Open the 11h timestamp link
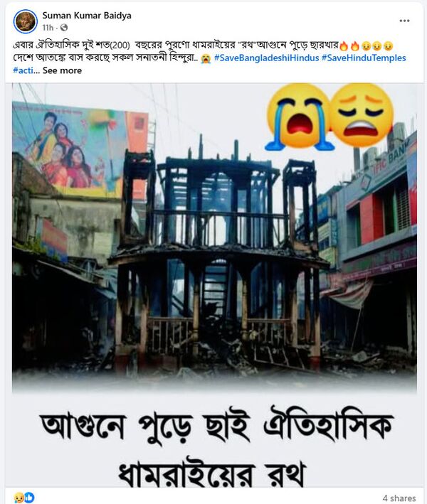Viewport: 427px width, 504px height. (x=48, y=28)
